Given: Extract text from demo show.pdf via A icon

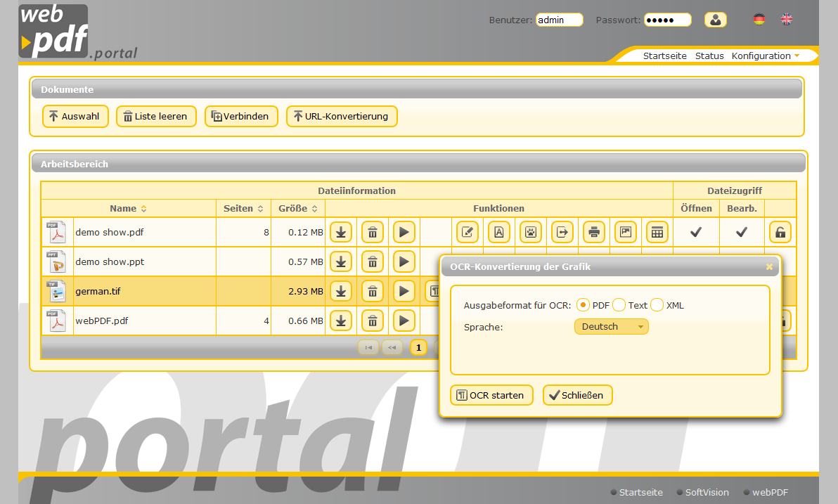Looking at the screenshot, I should pos(499,231).
